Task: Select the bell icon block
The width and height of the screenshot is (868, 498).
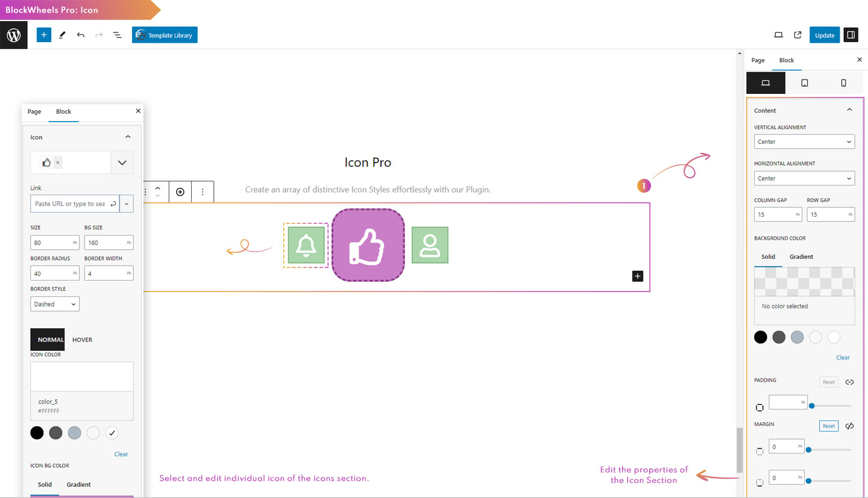Action: point(306,245)
